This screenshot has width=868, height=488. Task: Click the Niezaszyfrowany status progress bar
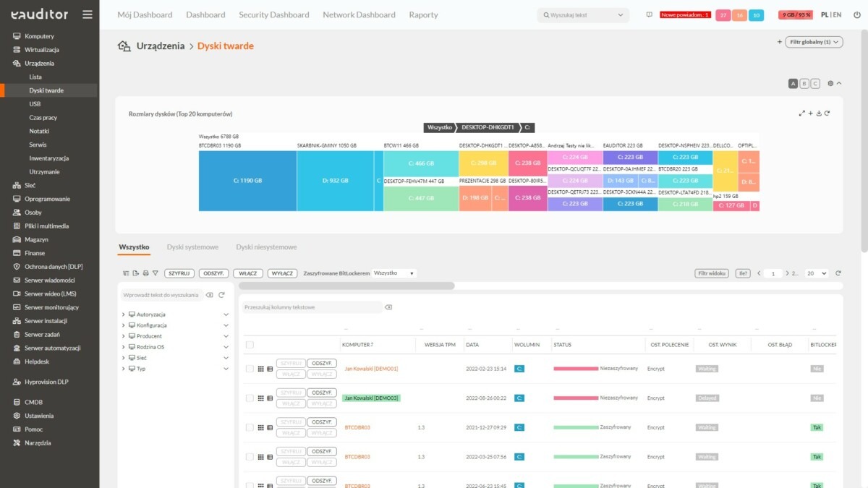pyautogui.click(x=577, y=367)
